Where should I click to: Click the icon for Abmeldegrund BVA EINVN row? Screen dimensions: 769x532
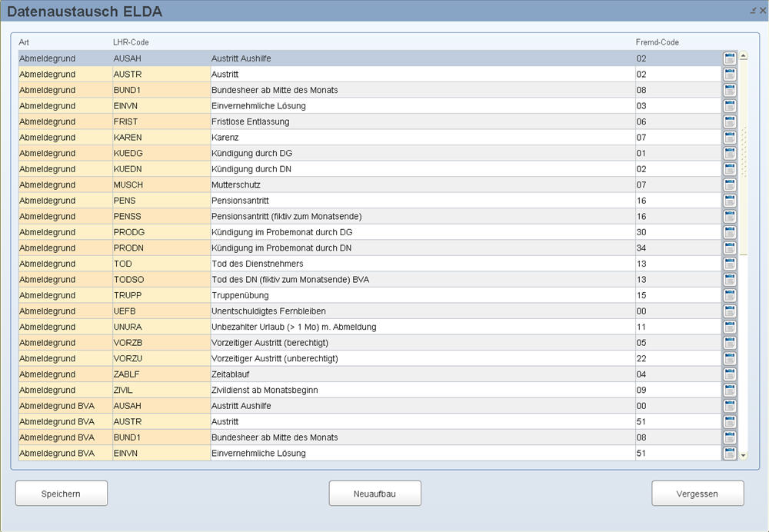pyautogui.click(x=729, y=453)
